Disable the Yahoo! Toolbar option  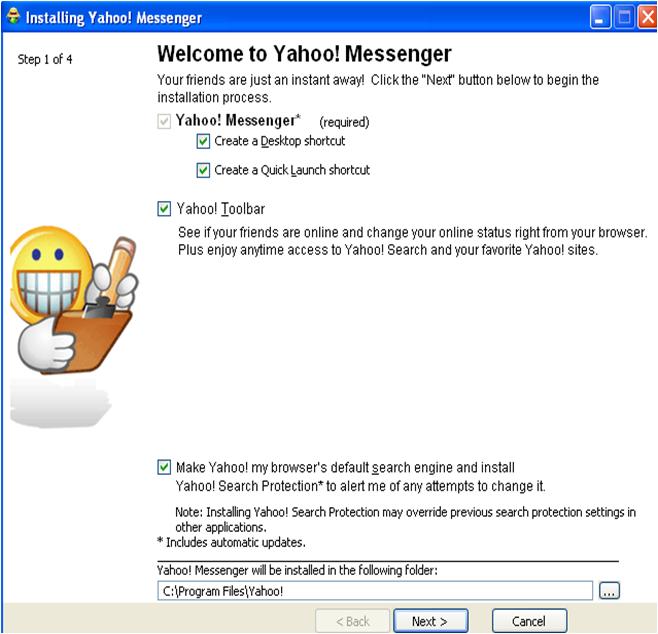[164, 209]
